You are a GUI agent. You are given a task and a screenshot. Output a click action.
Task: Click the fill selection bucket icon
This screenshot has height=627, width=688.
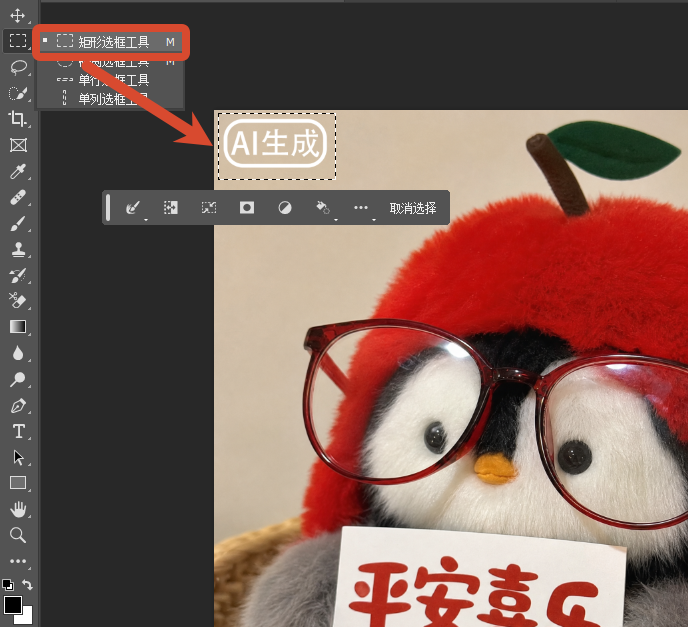pyautogui.click(x=323, y=208)
